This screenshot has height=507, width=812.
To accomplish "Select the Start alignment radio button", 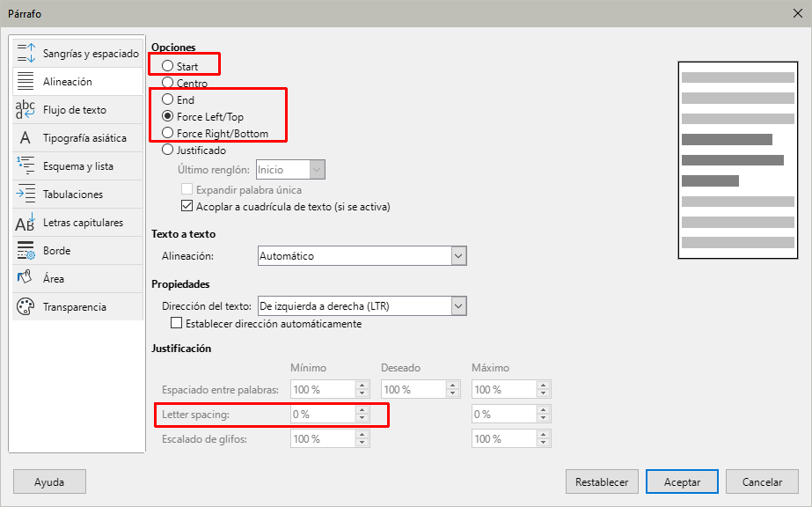I will click(168, 66).
